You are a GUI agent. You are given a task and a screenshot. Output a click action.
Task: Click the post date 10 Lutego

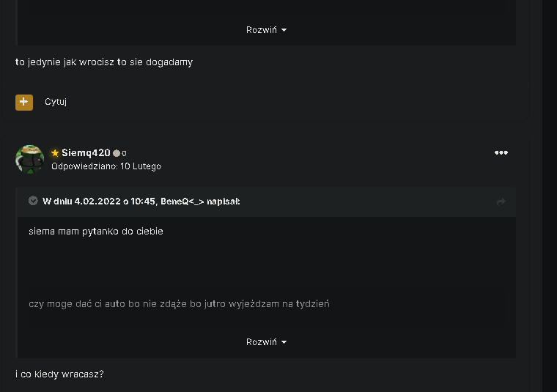pos(141,166)
